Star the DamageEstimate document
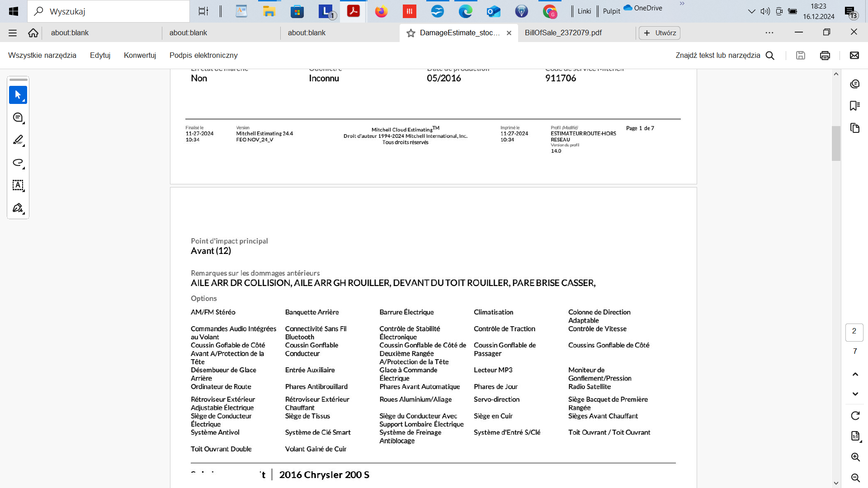The height and width of the screenshot is (488, 868). [x=410, y=33]
